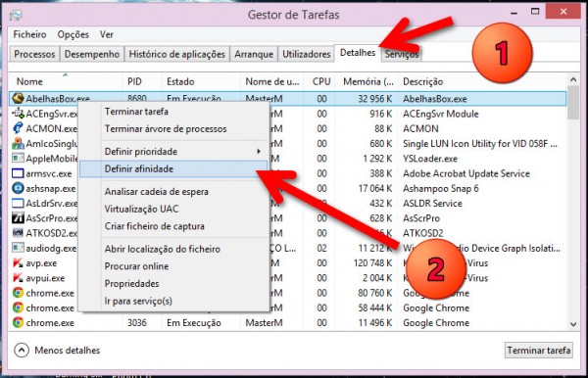Click the avp.exe Kaspersky icon
The width and height of the screenshot is (588, 378).
[x=18, y=263]
